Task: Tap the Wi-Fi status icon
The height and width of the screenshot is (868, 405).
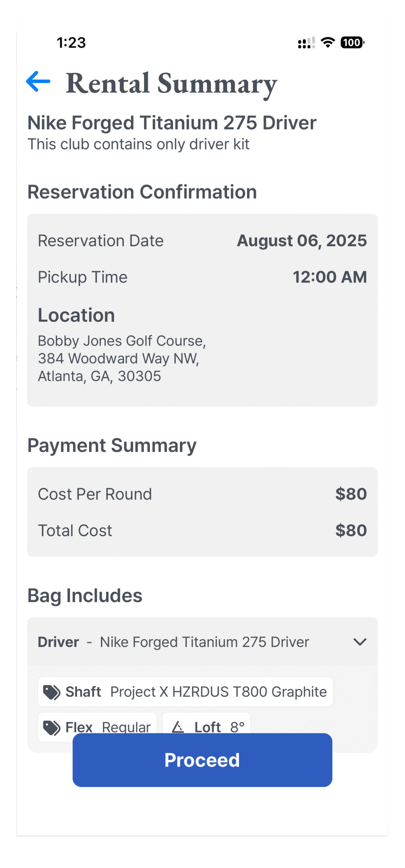Action: [328, 42]
